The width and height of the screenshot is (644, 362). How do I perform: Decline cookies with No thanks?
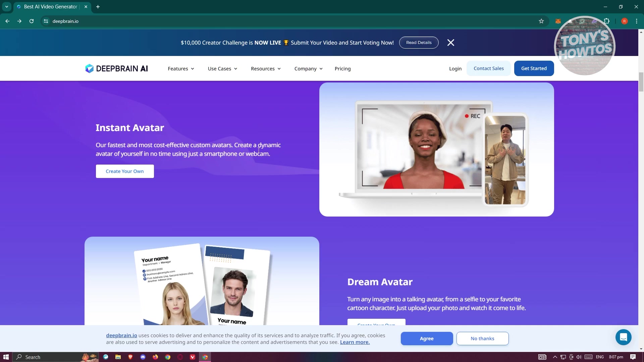482,339
